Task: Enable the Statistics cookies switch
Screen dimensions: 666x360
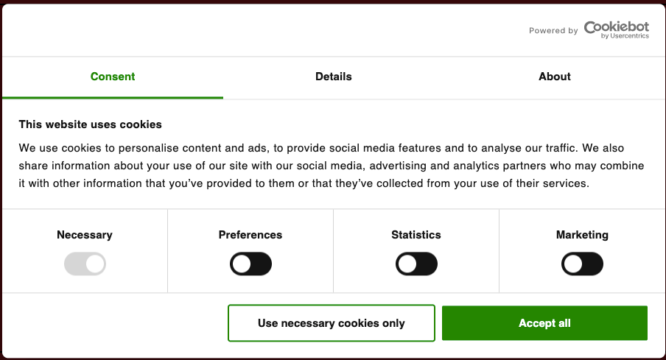Action: pyautogui.click(x=416, y=264)
